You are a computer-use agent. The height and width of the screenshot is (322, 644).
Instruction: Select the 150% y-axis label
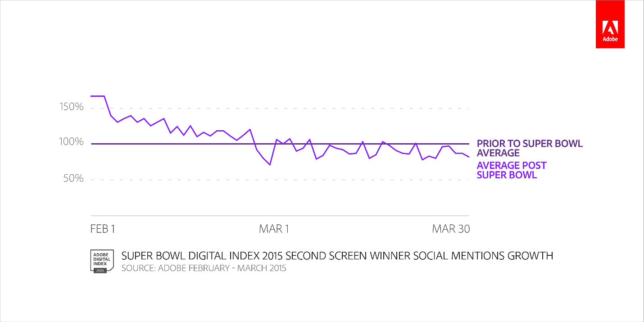71,108
